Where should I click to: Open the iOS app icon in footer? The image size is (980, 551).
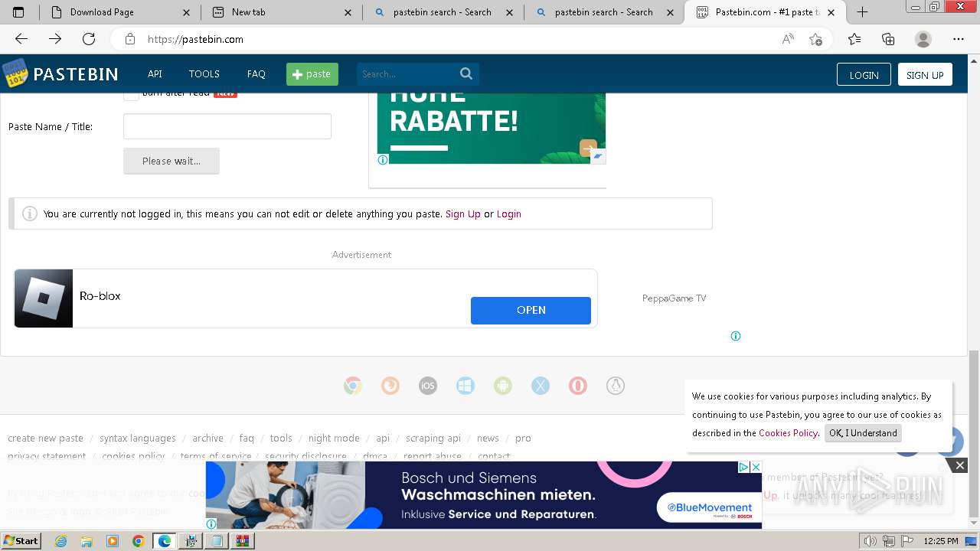(428, 386)
